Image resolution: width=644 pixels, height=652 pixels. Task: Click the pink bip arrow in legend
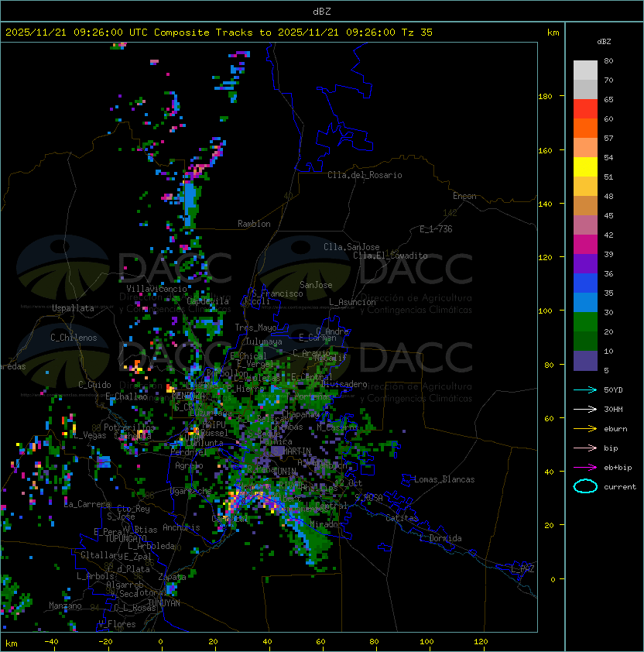click(585, 448)
